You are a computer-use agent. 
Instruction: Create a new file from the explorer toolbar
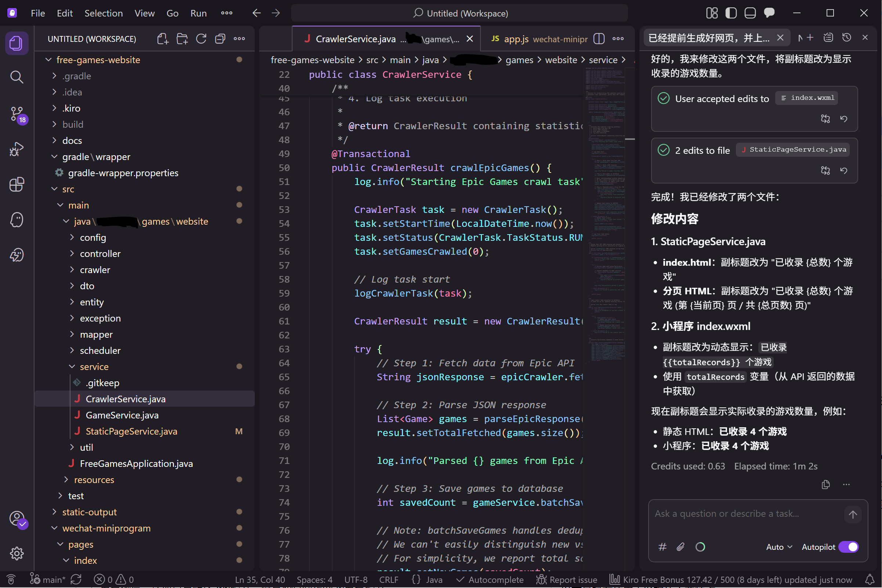click(x=163, y=38)
